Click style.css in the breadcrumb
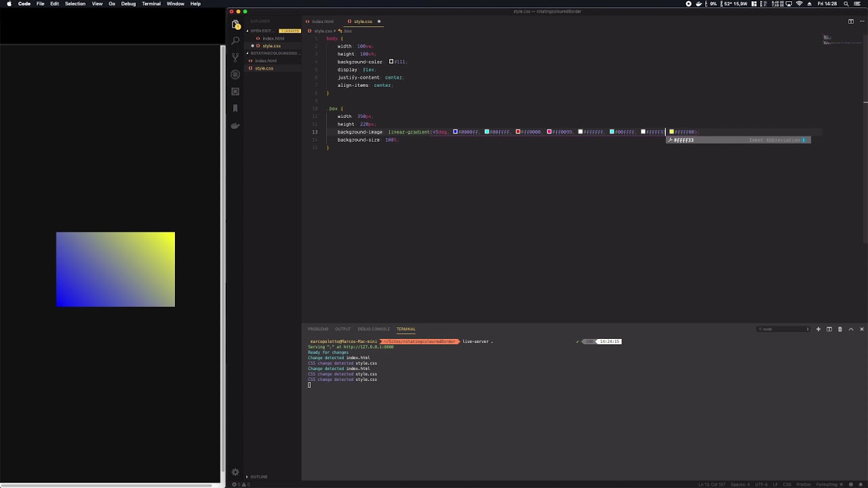 tap(322, 31)
